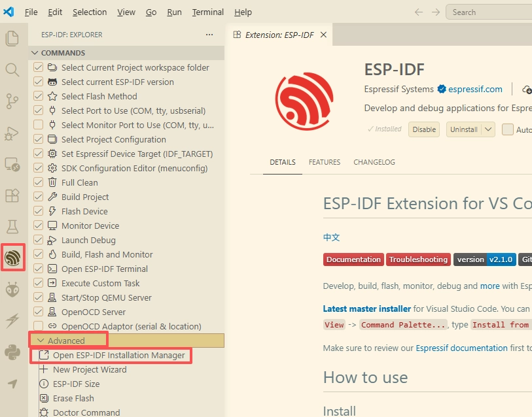Open ESP-IDF Installation Manager command
This screenshot has height=417, width=532.
[118, 356]
